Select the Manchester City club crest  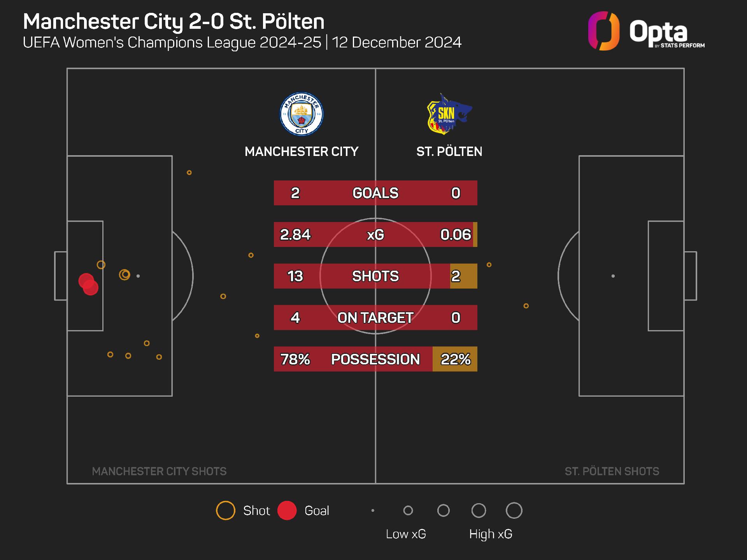click(x=302, y=114)
